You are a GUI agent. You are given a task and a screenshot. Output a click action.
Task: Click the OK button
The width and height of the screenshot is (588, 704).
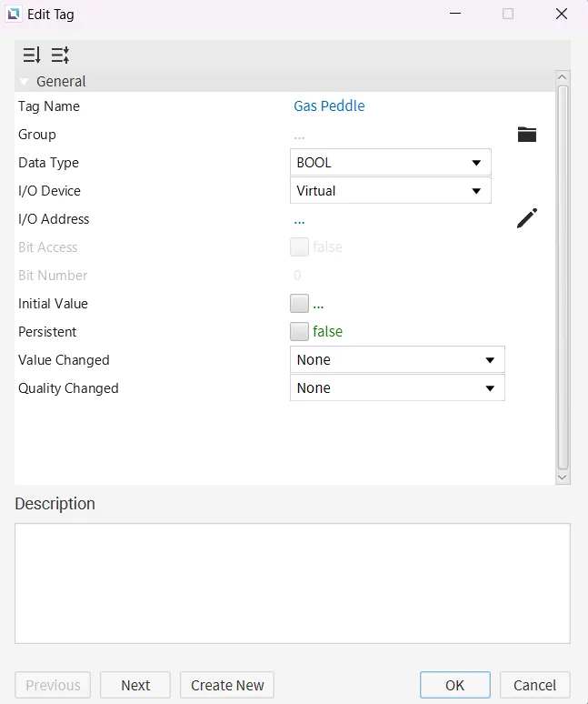pyautogui.click(x=454, y=685)
